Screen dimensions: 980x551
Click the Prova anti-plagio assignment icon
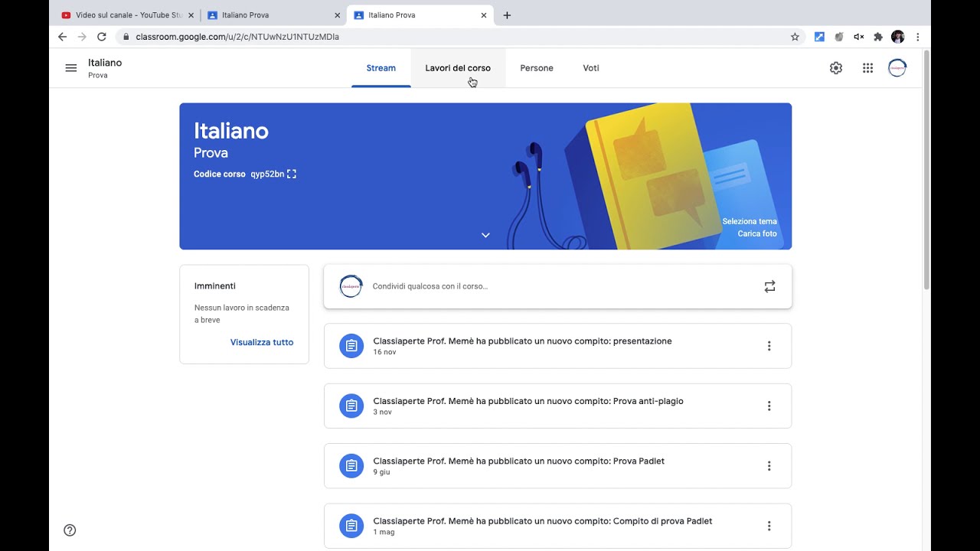[351, 406]
